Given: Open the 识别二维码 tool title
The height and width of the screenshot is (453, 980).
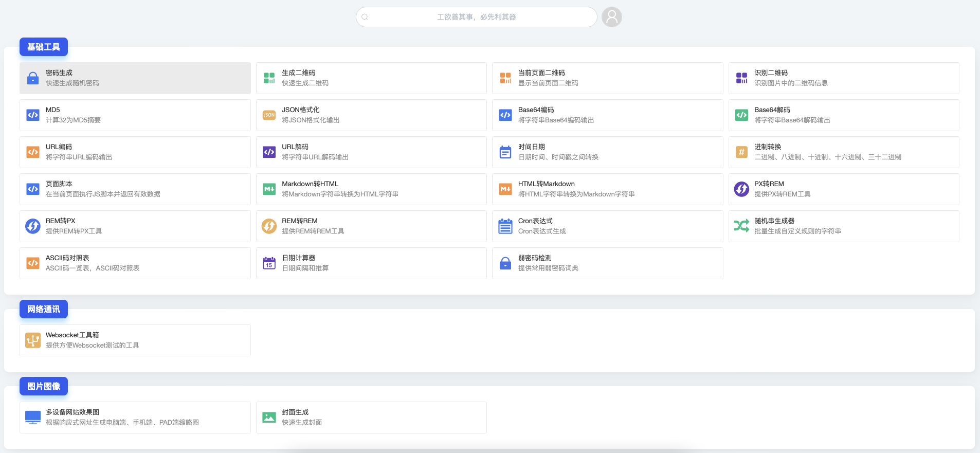Looking at the screenshot, I should (771, 73).
